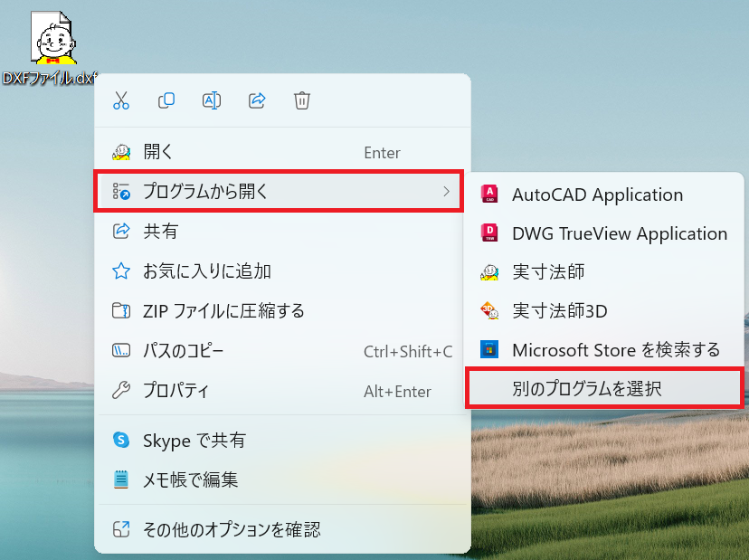The image size is (749, 560).
Task: Click the external-link icon beside その他のオプション
Action: tap(121, 529)
